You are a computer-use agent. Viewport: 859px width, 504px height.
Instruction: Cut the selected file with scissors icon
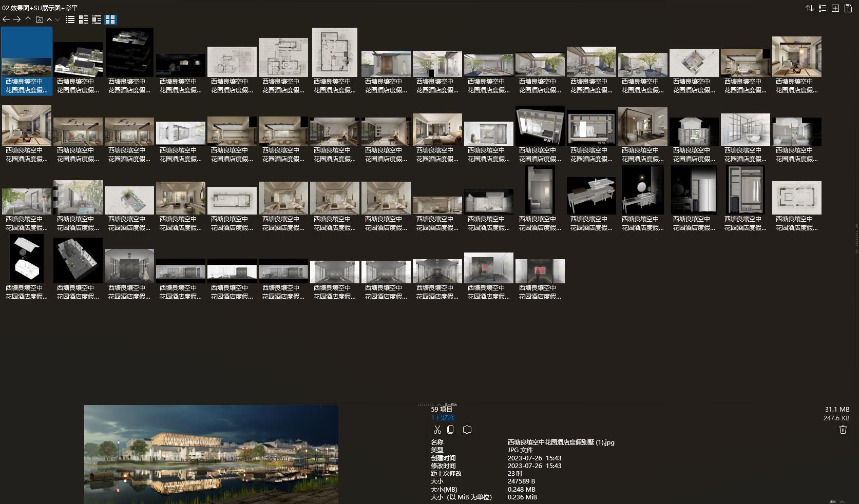point(437,430)
